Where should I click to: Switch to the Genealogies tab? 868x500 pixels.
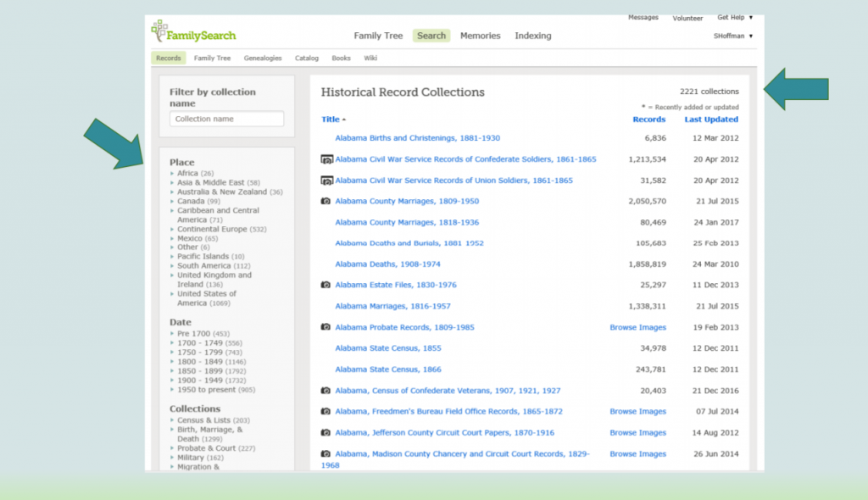263,58
